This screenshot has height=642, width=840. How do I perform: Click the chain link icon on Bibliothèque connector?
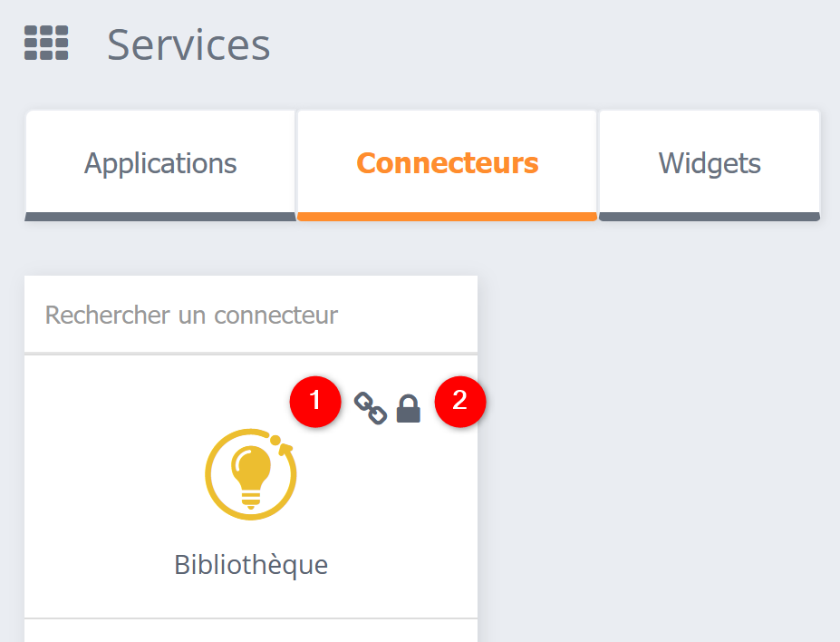point(372,408)
